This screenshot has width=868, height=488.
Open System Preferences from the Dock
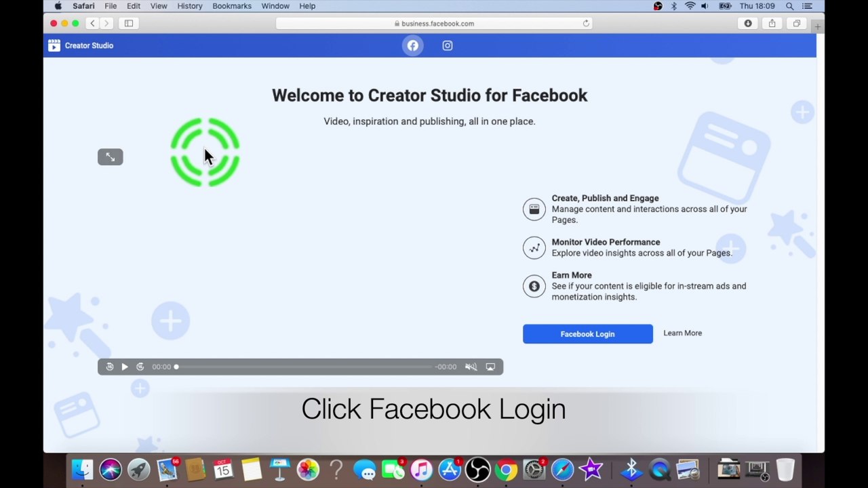(x=534, y=470)
